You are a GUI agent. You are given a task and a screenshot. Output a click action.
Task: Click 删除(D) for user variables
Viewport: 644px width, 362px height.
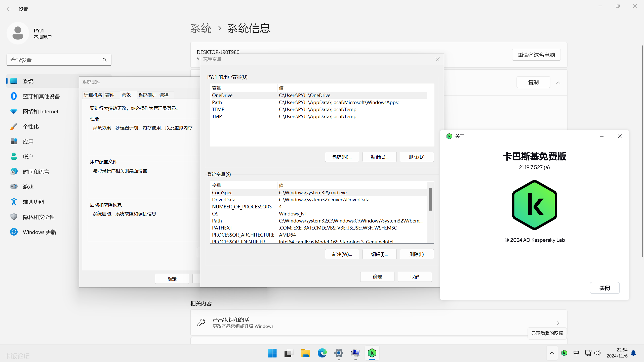point(417,157)
